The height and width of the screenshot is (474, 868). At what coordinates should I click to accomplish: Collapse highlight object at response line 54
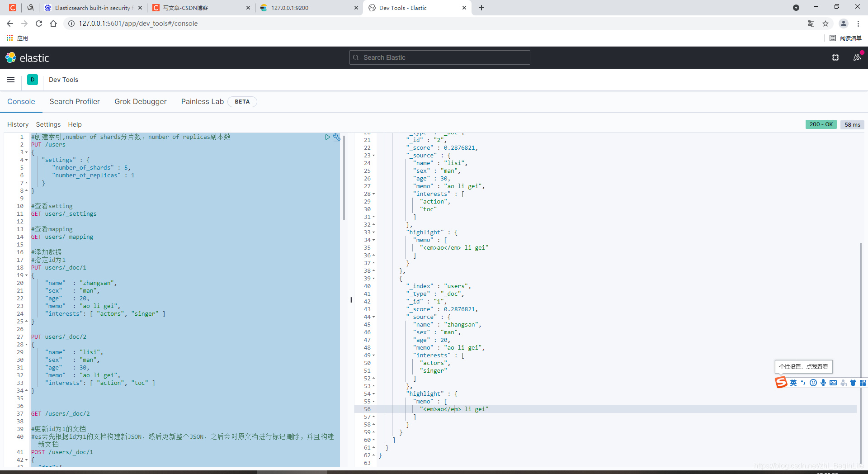(x=373, y=394)
